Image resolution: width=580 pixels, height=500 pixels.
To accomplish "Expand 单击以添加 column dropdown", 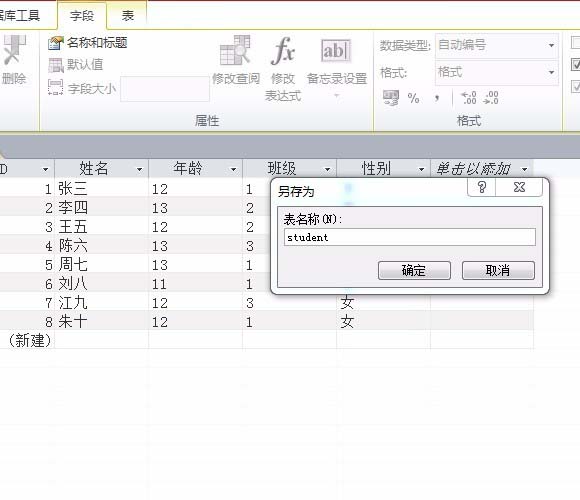I will click(525, 170).
